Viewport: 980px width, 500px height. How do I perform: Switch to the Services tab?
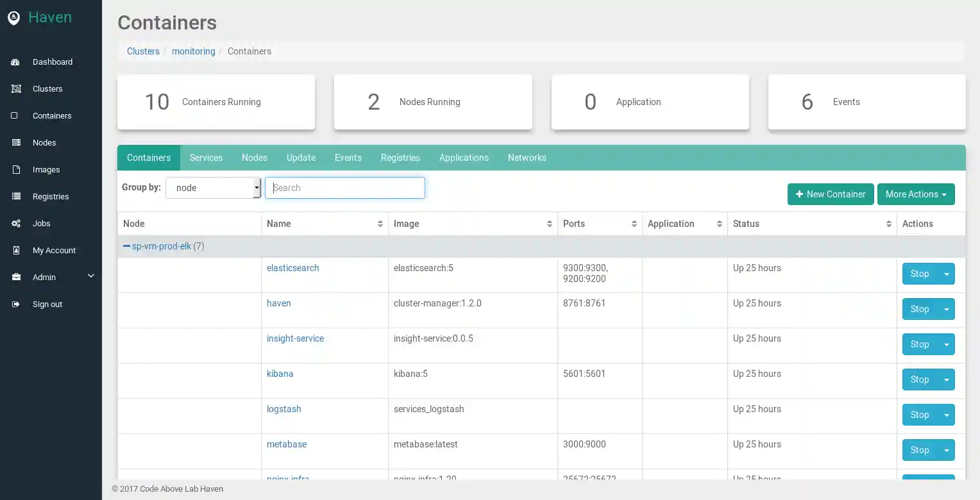click(x=206, y=158)
